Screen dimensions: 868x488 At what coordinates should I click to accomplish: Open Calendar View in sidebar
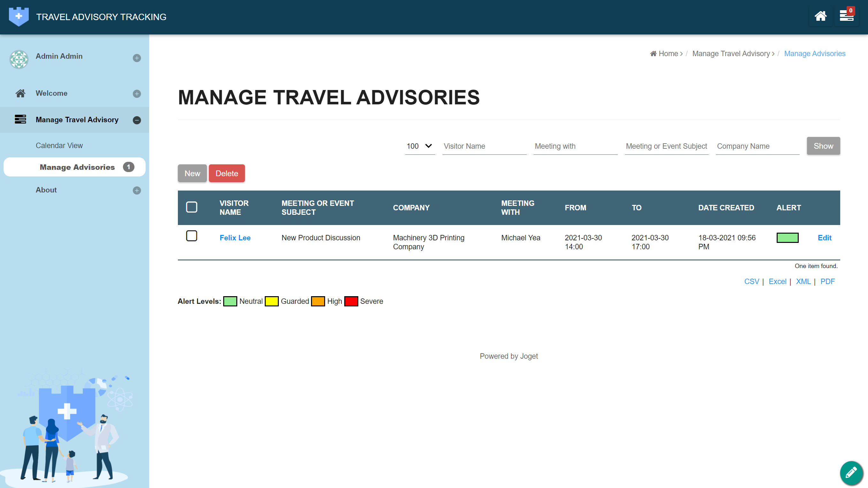pos(59,146)
